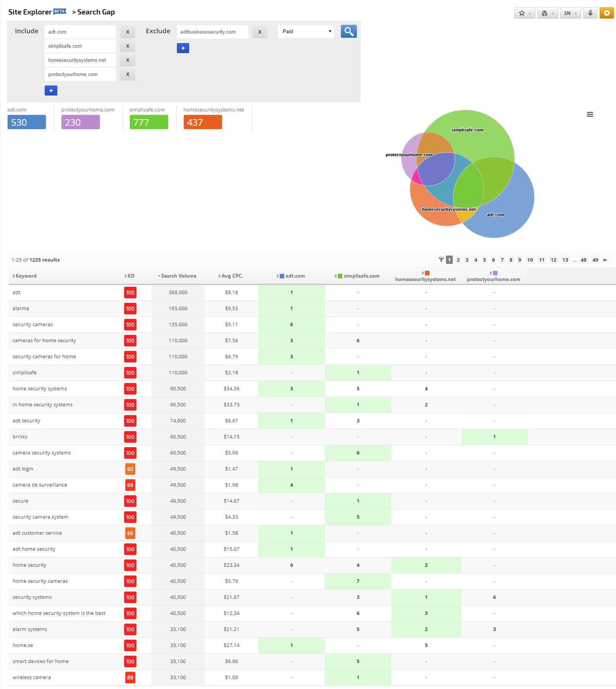Sort by adt.com position column
This screenshot has height=689, width=616.
[x=291, y=276]
